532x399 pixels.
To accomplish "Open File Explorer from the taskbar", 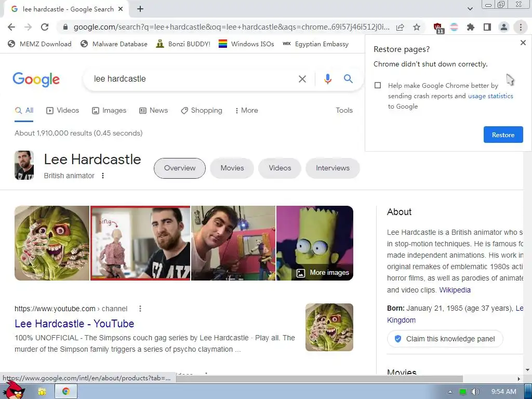I will click(42, 392).
